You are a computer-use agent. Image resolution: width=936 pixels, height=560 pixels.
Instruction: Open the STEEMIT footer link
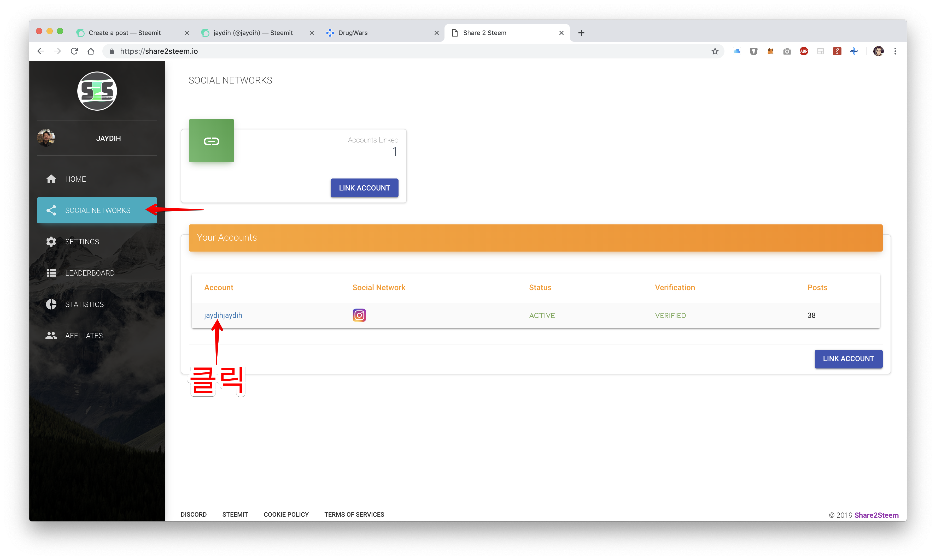pyautogui.click(x=235, y=514)
